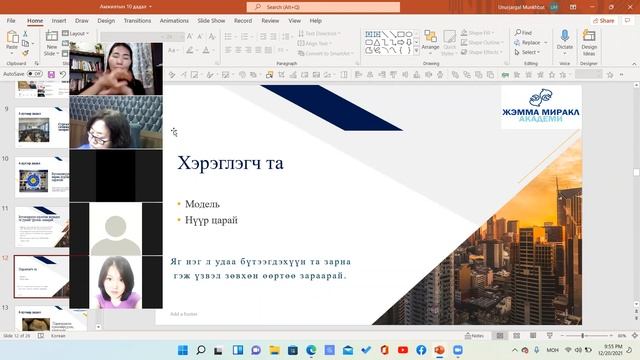The image size is (640, 360).
Task: Show hidden system tray icons chevron
Action: point(514,350)
